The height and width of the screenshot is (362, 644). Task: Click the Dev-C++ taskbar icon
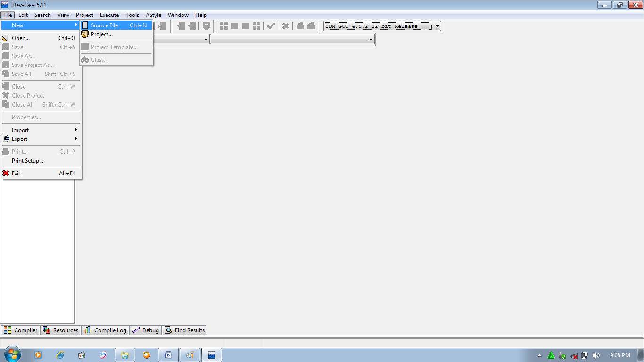coord(211,354)
